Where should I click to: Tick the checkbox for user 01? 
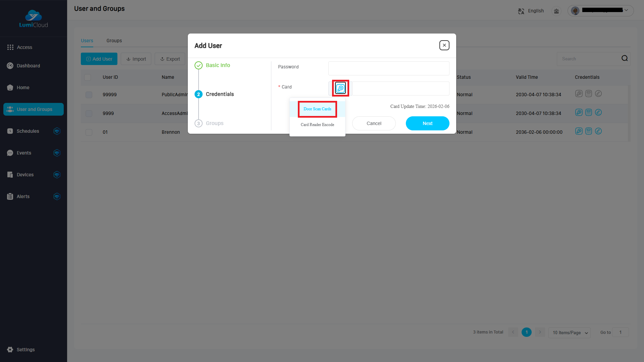(x=89, y=132)
